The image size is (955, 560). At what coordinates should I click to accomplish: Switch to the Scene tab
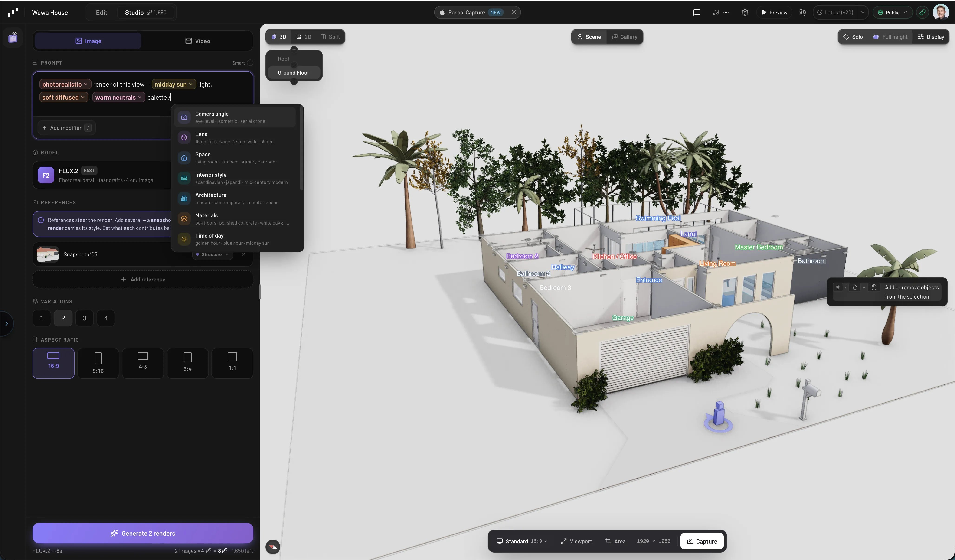tap(589, 37)
